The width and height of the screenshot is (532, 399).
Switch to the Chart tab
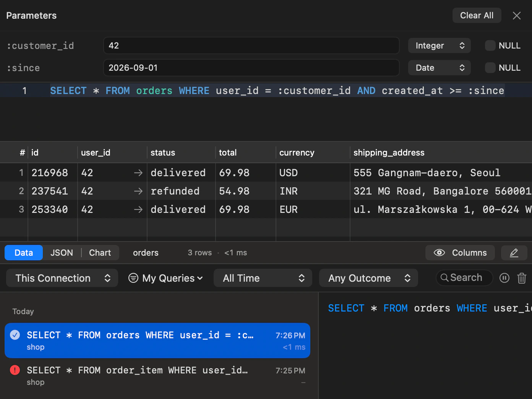(x=100, y=253)
